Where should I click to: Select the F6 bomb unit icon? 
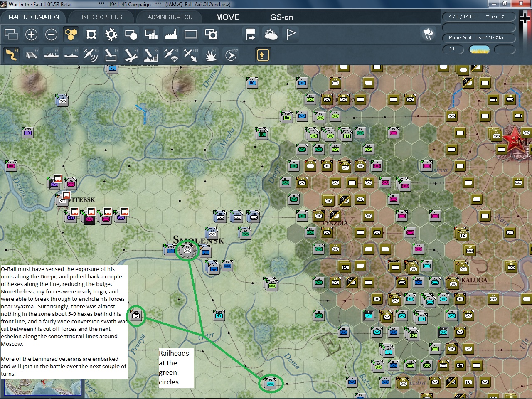click(111, 55)
